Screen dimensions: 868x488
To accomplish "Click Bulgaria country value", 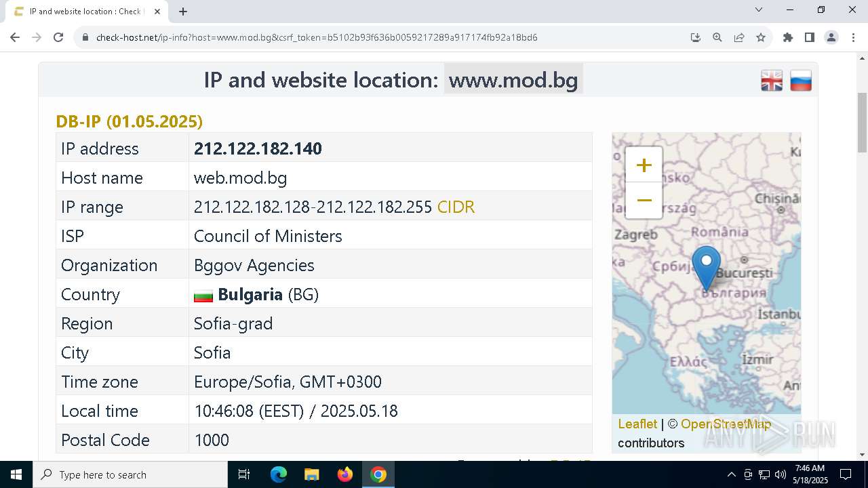I will (x=250, y=294).
